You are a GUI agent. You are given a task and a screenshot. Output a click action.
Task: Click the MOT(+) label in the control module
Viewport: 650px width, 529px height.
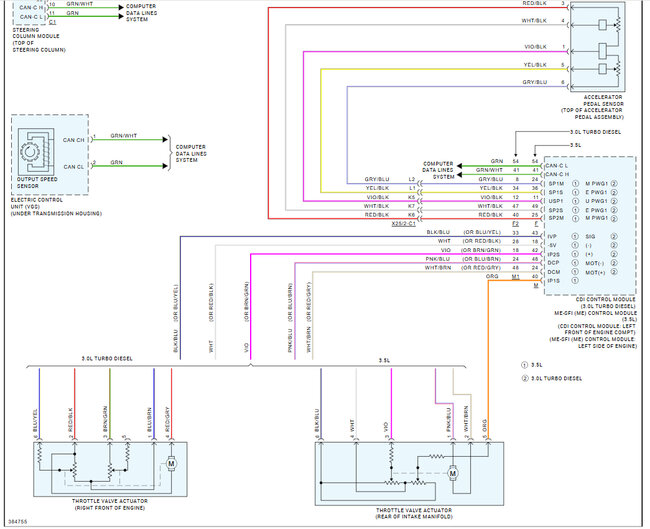[x=595, y=272]
